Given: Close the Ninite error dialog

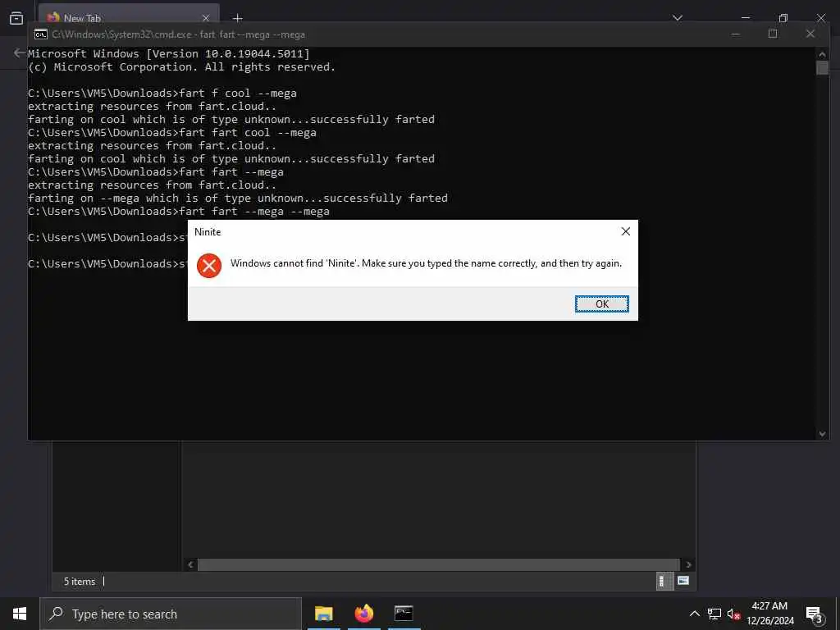Looking at the screenshot, I should pos(625,231).
